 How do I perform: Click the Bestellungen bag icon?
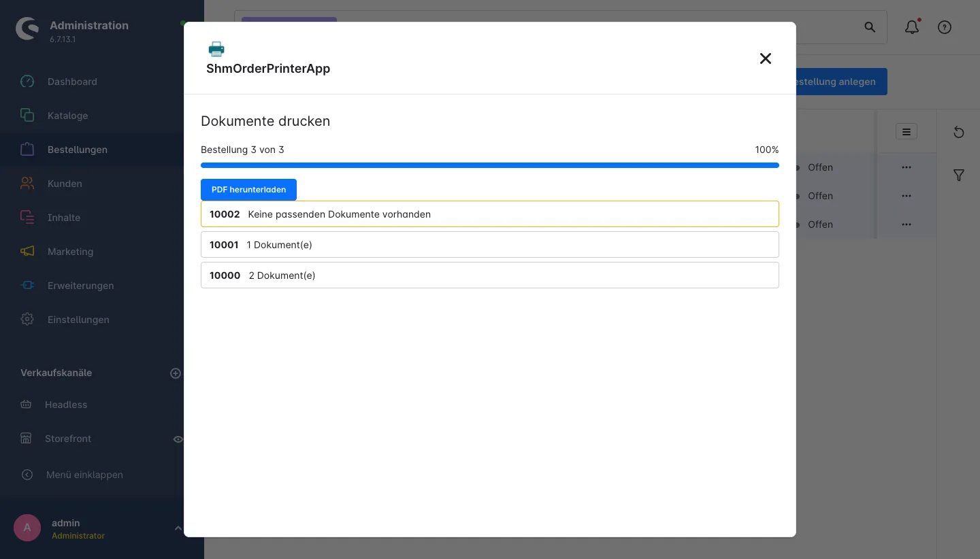(27, 150)
